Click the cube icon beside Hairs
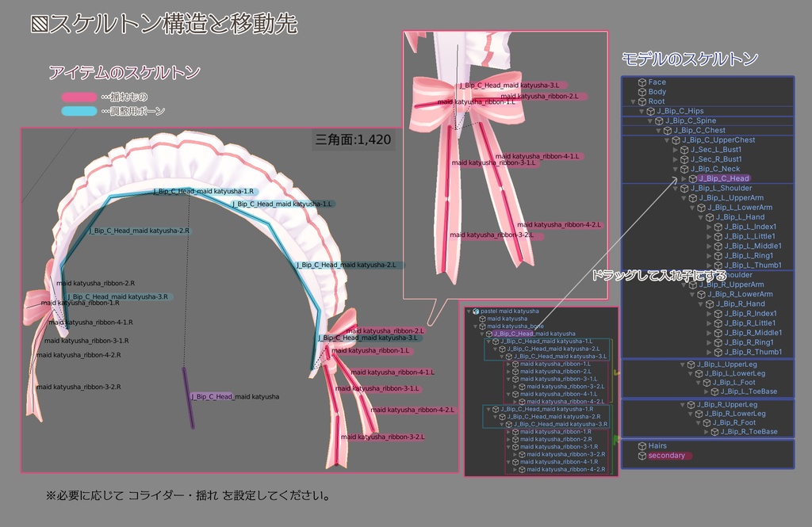Image resolution: width=812 pixels, height=527 pixels. 642,446
